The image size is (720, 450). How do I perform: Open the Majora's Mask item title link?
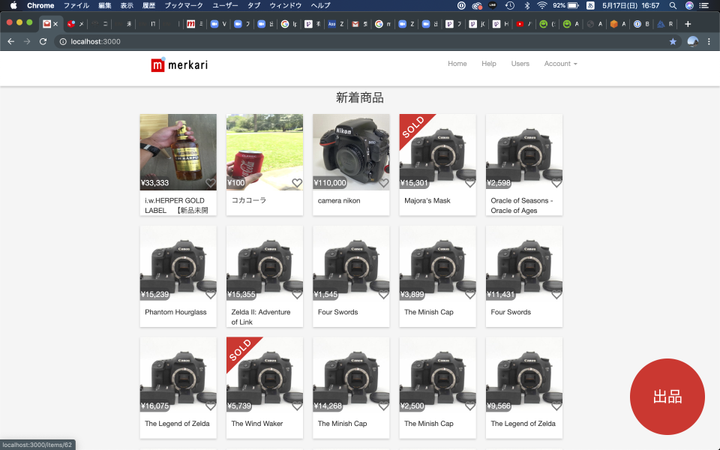pyautogui.click(x=427, y=201)
